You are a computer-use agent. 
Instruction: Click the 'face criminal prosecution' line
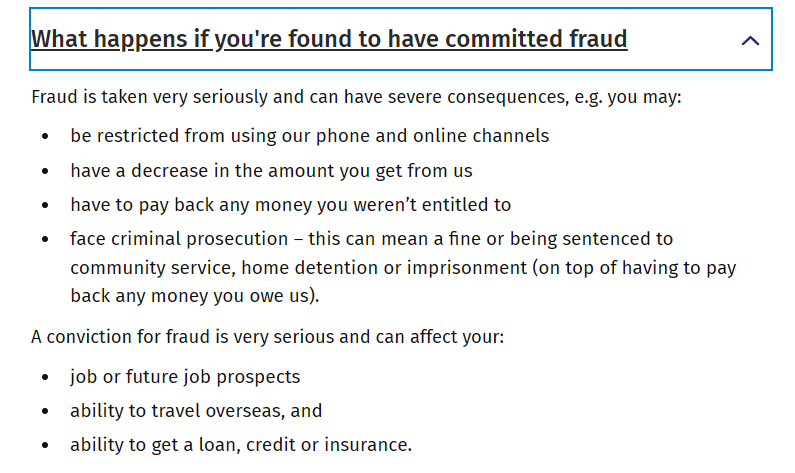(x=372, y=239)
